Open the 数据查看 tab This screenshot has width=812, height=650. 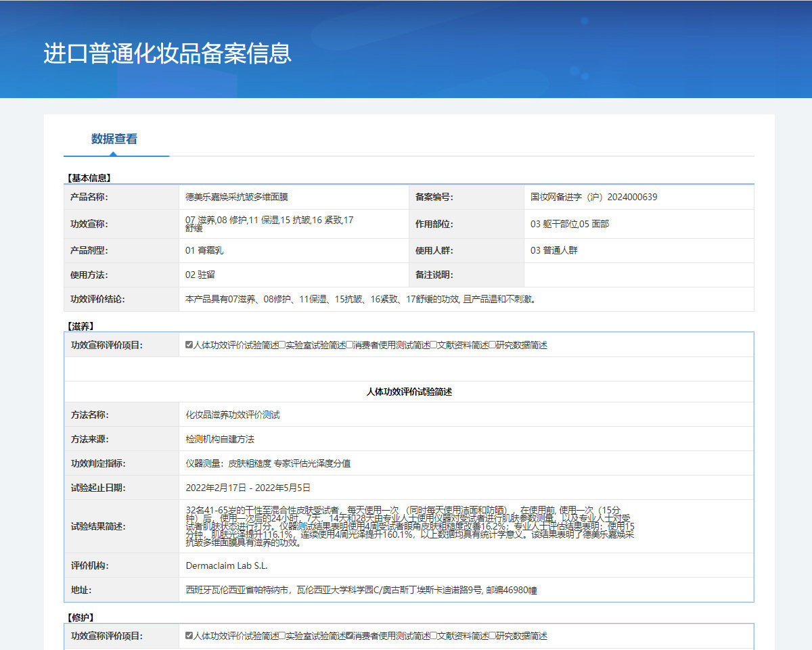114,139
